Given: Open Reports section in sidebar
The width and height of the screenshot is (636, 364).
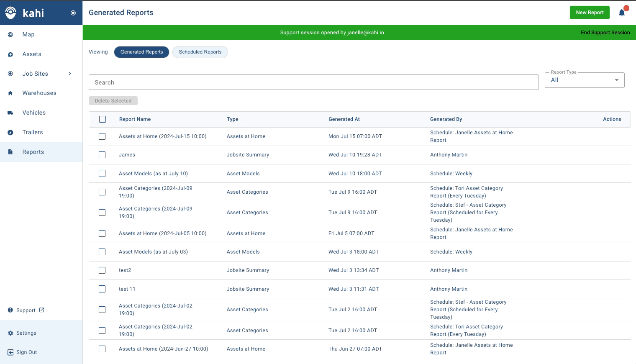Looking at the screenshot, I should click(x=41, y=152).
